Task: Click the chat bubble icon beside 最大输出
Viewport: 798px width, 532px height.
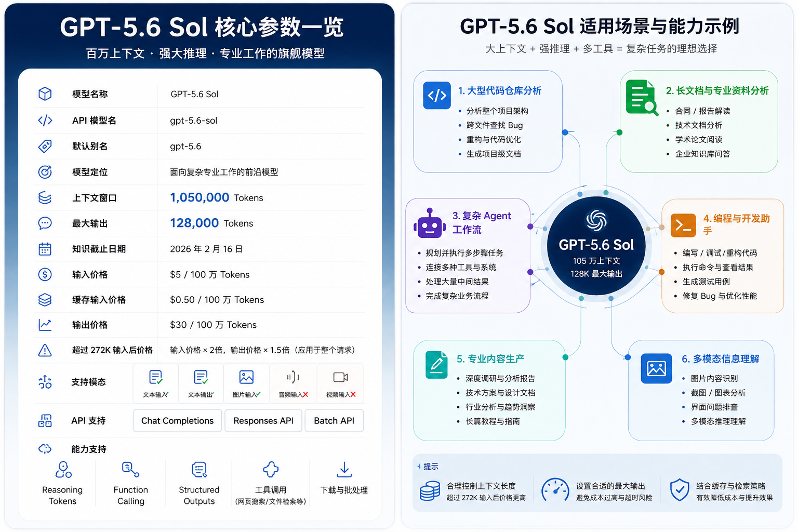Action: pos(45,223)
